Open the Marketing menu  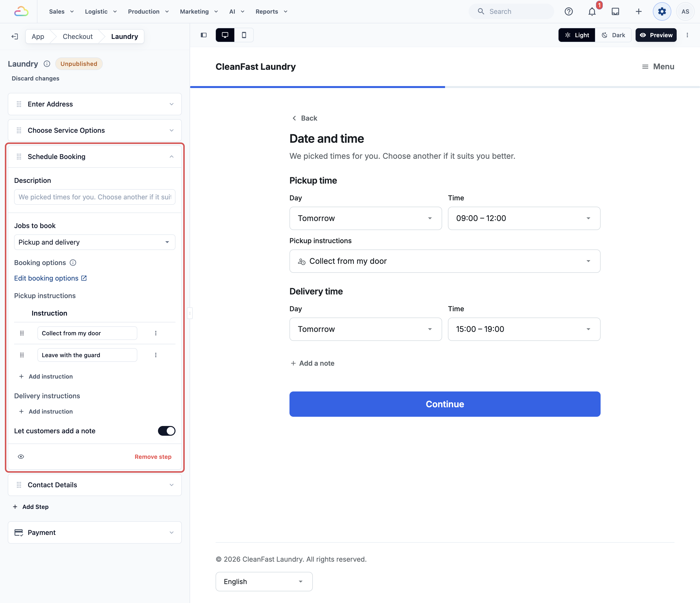tap(199, 11)
